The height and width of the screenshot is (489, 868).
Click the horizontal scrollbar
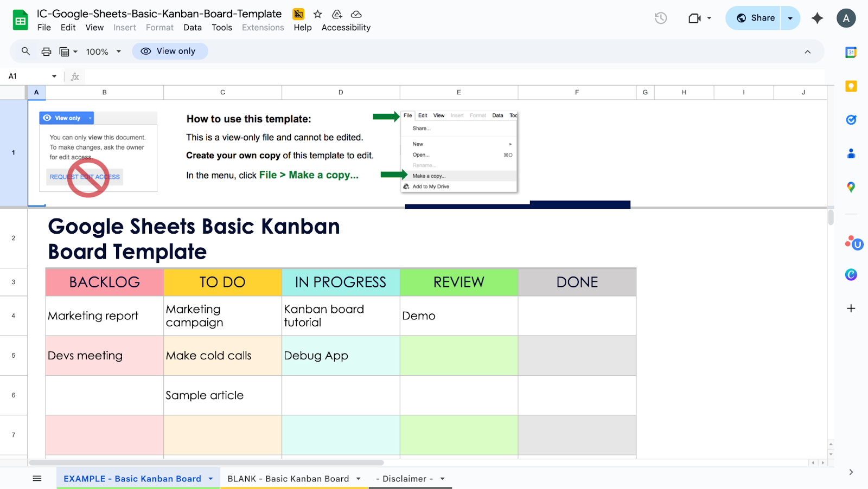206,463
